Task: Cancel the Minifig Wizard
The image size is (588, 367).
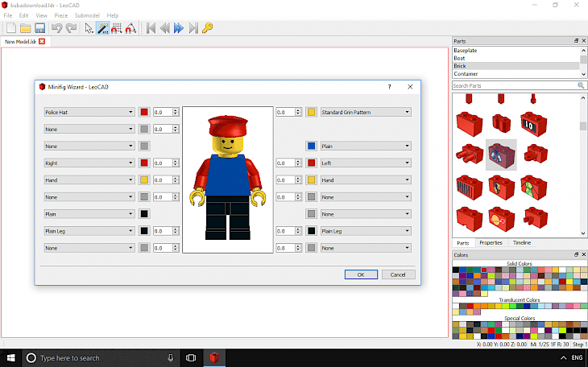Action: pyautogui.click(x=398, y=274)
